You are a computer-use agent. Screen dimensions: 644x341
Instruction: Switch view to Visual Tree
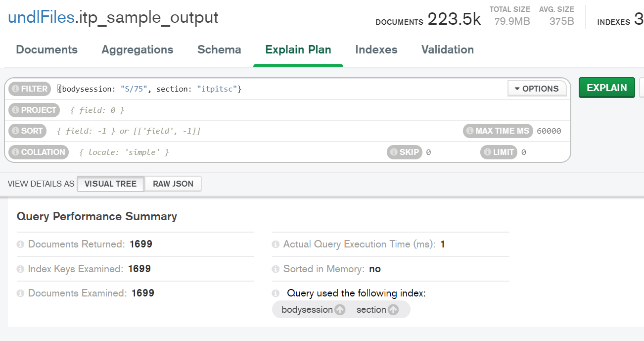(110, 184)
